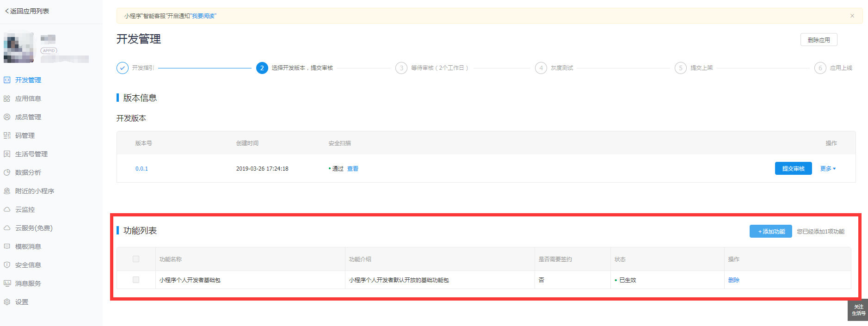The image size is (868, 326).
Task: Click the 成员管理 person icon
Action: click(7, 117)
